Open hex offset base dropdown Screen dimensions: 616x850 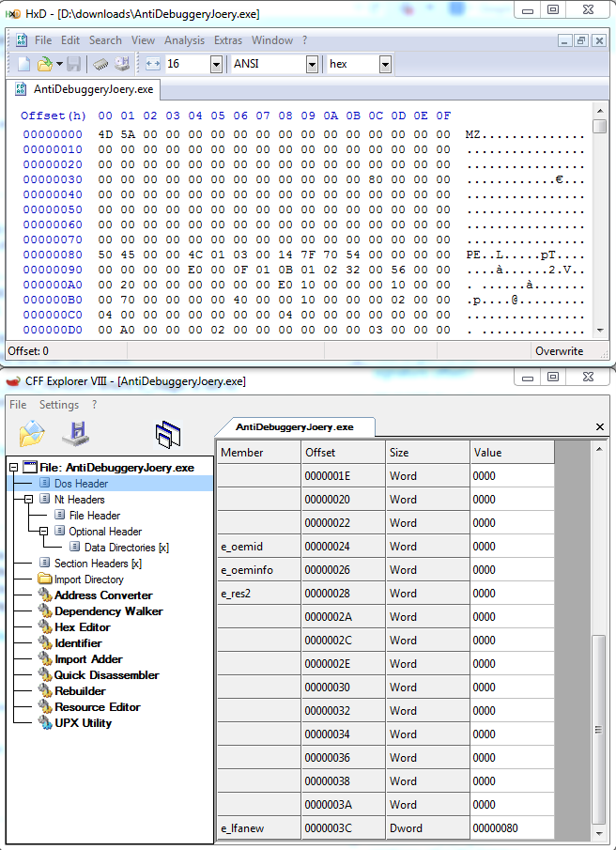coord(385,64)
